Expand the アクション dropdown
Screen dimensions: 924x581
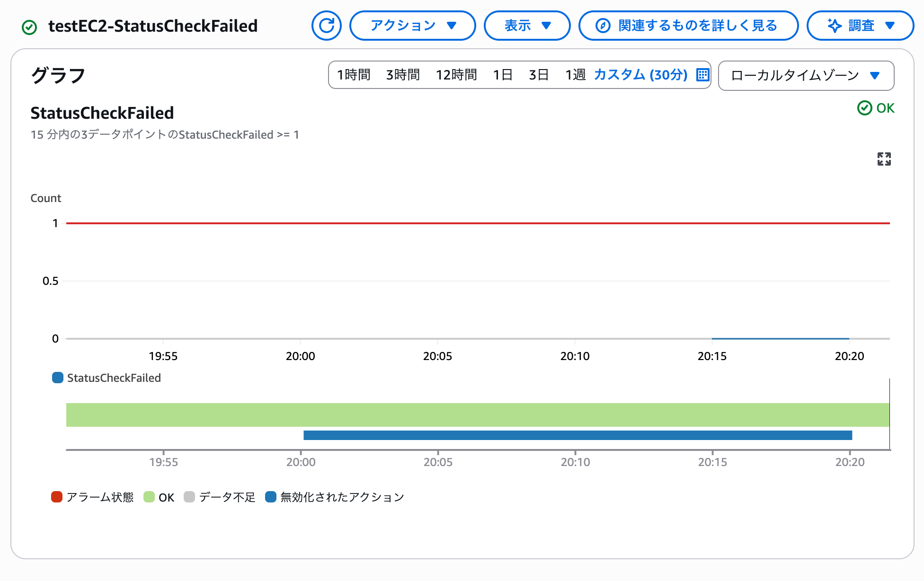pos(412,26)
